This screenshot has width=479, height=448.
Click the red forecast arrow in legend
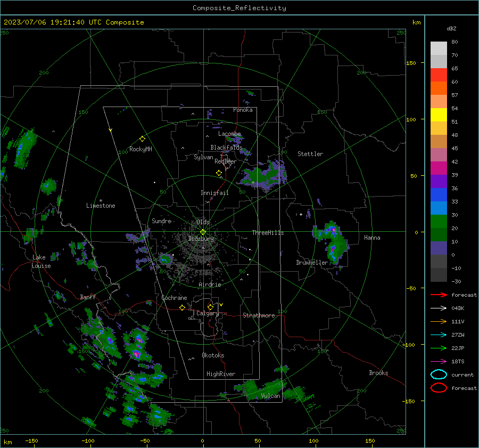439,295
